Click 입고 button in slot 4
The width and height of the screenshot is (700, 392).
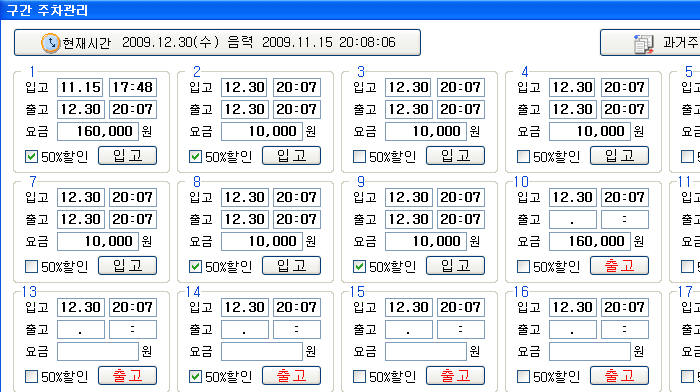(x=619, y=156)
